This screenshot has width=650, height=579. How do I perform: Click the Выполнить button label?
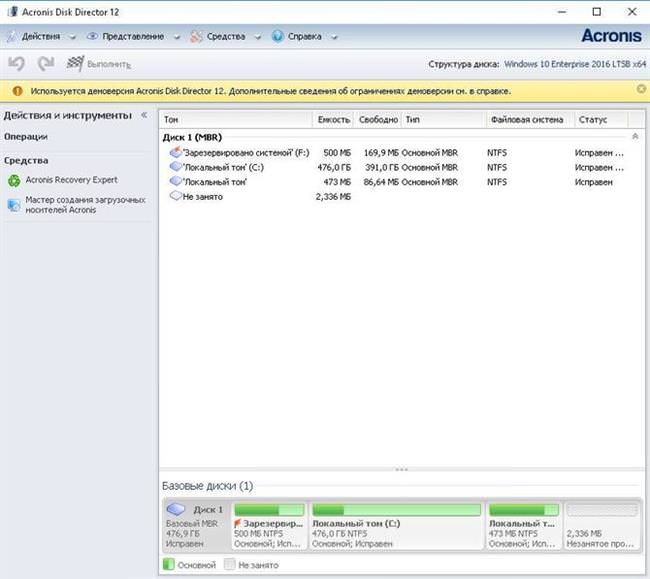pos(109,65)
